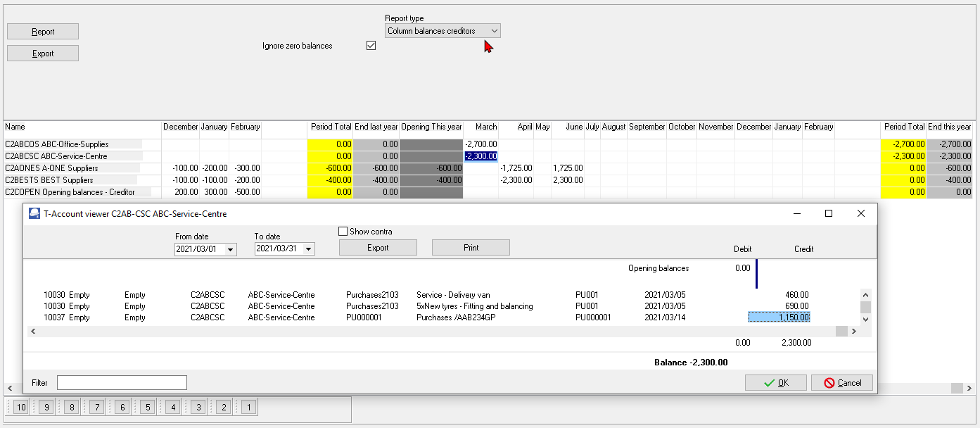Uncheck Ignore zero balances checkbox
980x428 pixels.
tap(371, 46)
